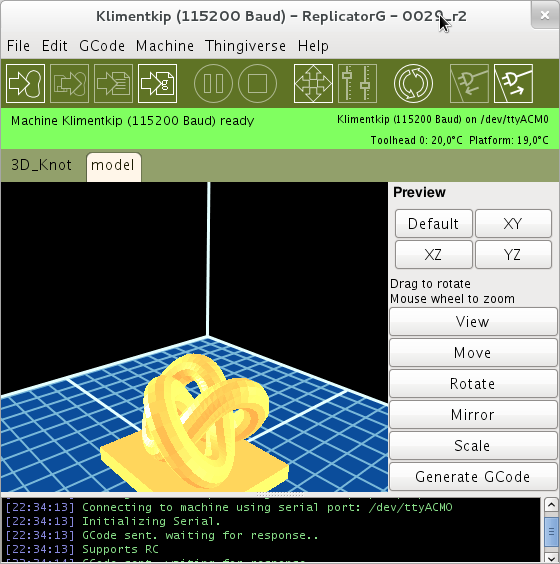Image resolution: width=560 pixels, height=564 pixels.
Task: Open the Thingiverse menu
Action: (x=246, y=46)
